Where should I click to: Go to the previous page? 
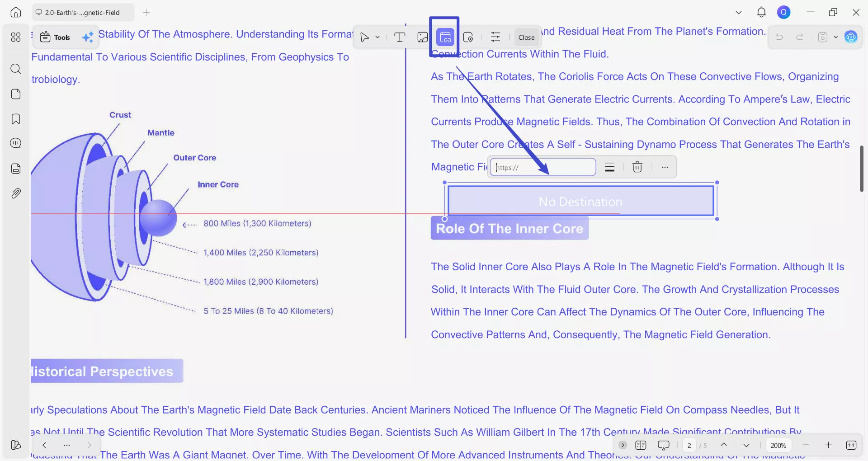[x=724, y=445]
